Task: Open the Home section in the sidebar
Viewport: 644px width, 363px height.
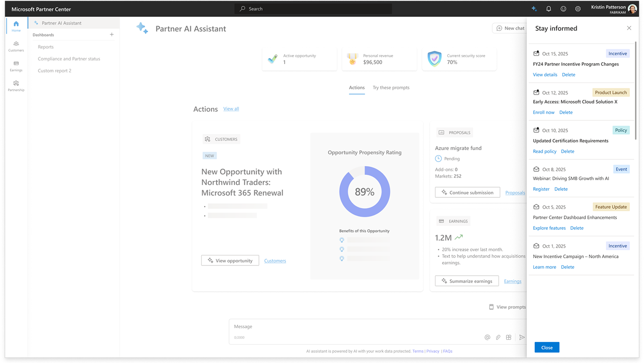Action: click(16, 26)
